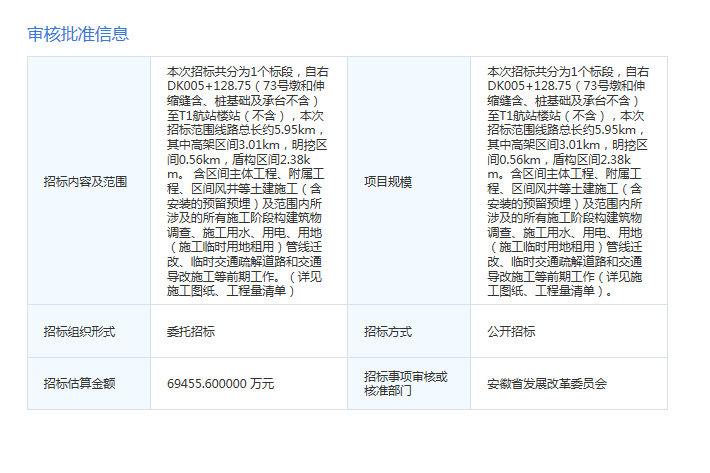
Task: Click the 项目规模 description text
Action: click(x=568, y=181)
